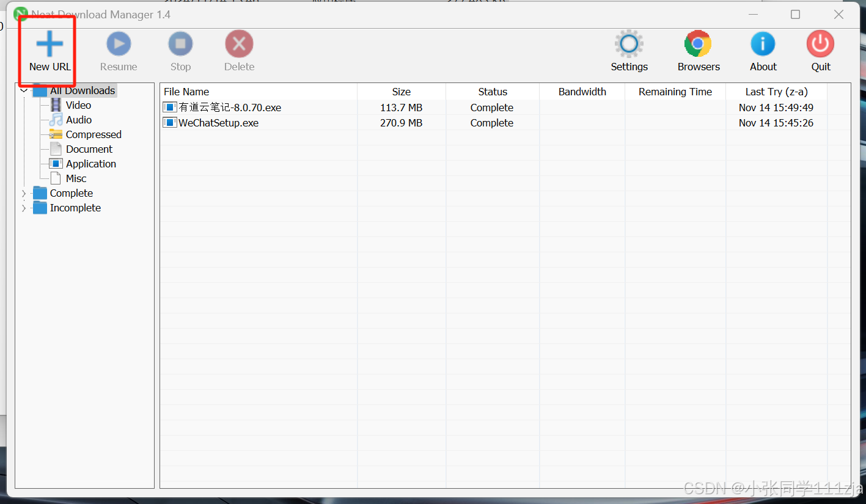Close the Neat Download Manager window

838,14
